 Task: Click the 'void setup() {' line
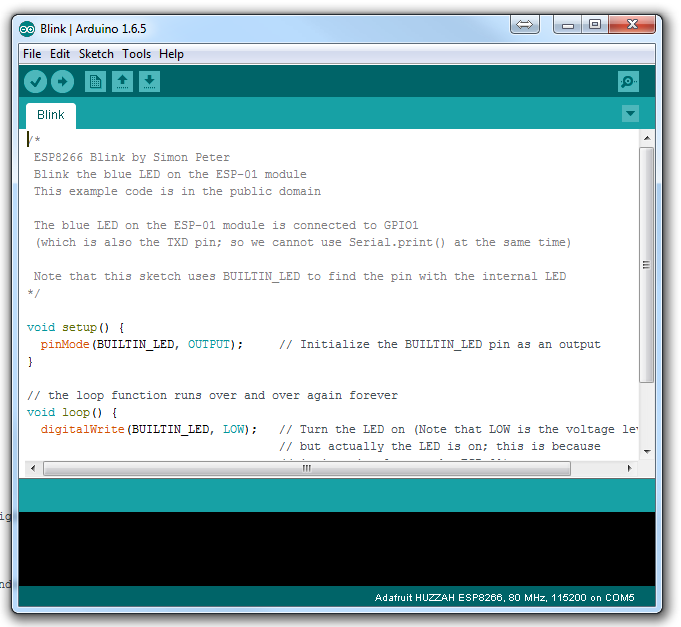click(76, 327)
